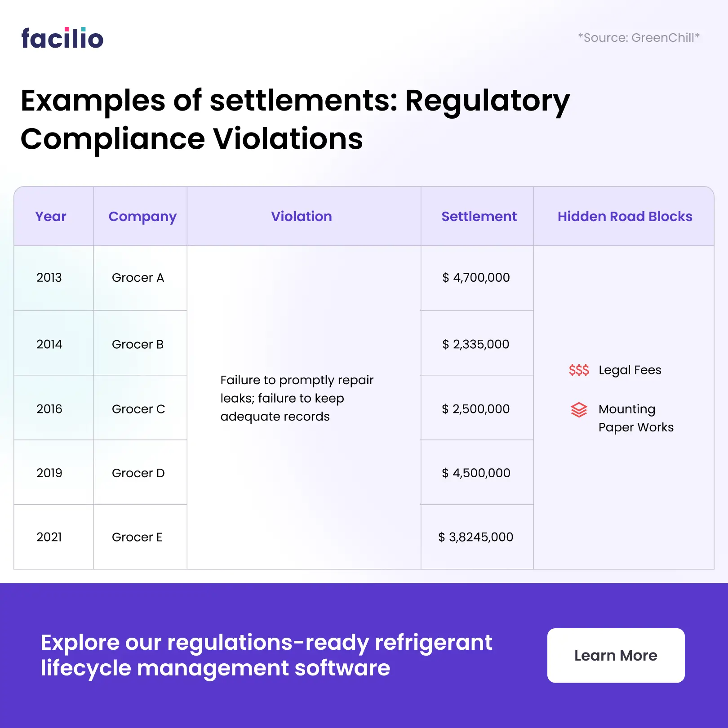Select the Hidden Road Blocks header
The width and height of the screenshot is (728, 728).
[625, 217]
